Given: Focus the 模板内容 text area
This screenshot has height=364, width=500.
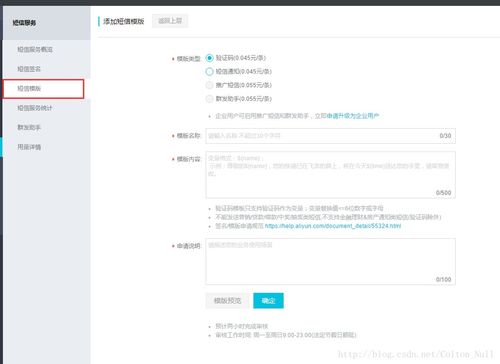Looking at the screenshot, I should (330, 175).
